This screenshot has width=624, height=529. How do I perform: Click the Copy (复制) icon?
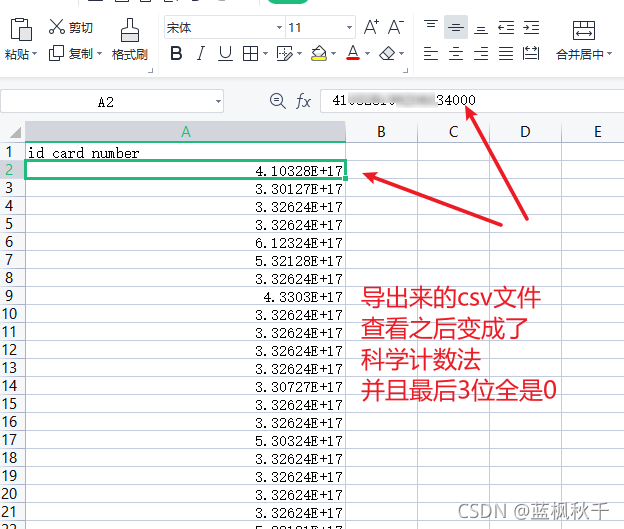tap(56, 53)
